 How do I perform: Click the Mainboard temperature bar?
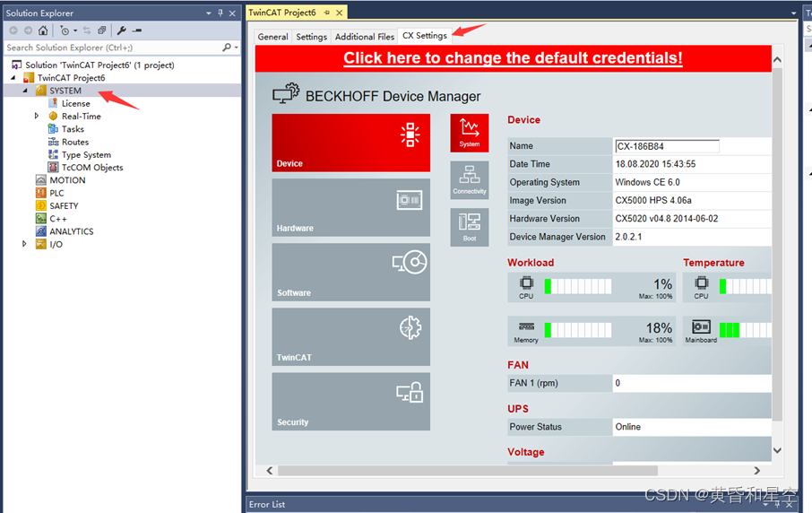pyautogui.click(x=746, y=330)
